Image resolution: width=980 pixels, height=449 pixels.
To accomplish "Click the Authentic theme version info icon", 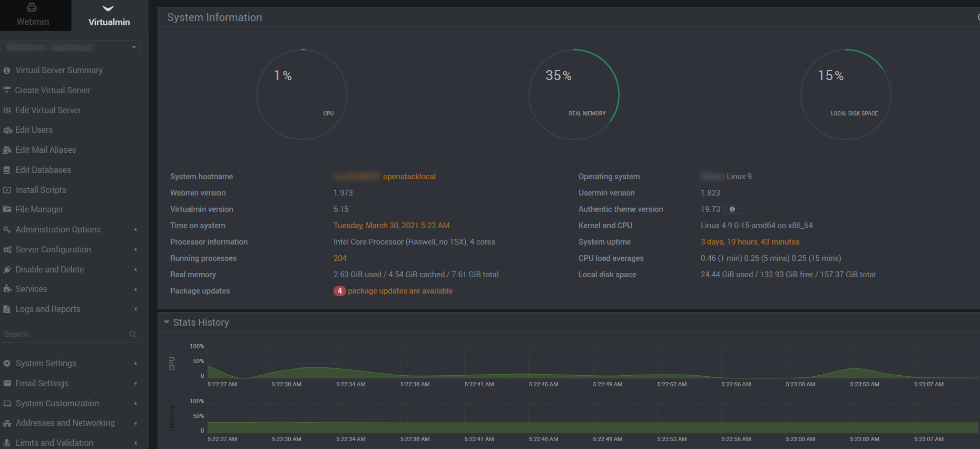I will [x=732, y=210].
